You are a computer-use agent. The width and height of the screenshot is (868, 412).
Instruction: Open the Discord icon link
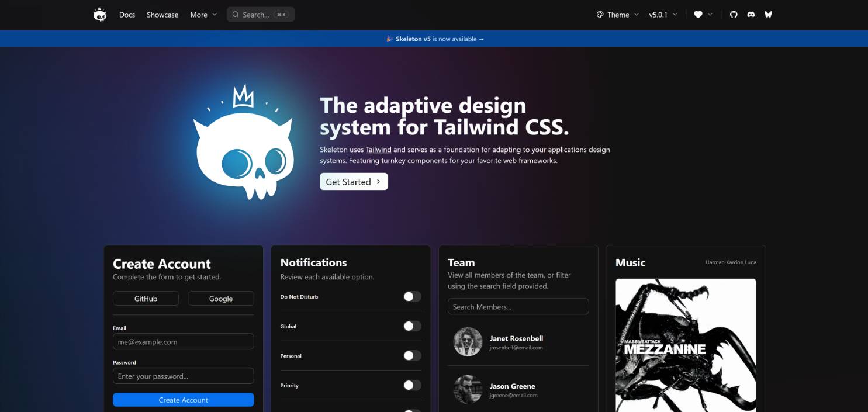pos(751,15)
